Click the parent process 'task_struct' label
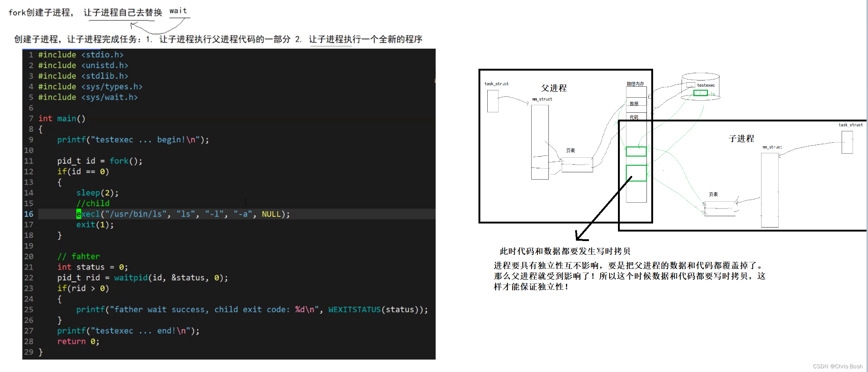The height and width of the screenshot is (372, 868). point(496,84)
